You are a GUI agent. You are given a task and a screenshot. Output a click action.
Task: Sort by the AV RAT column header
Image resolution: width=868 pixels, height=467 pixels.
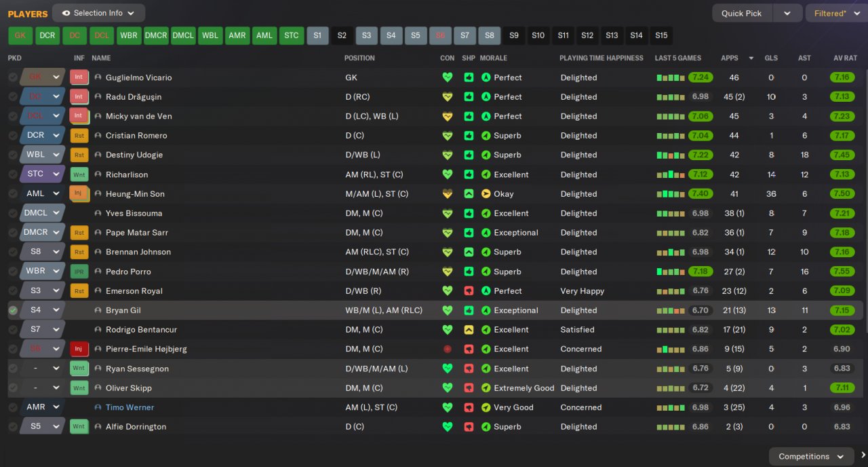[846, 58]
